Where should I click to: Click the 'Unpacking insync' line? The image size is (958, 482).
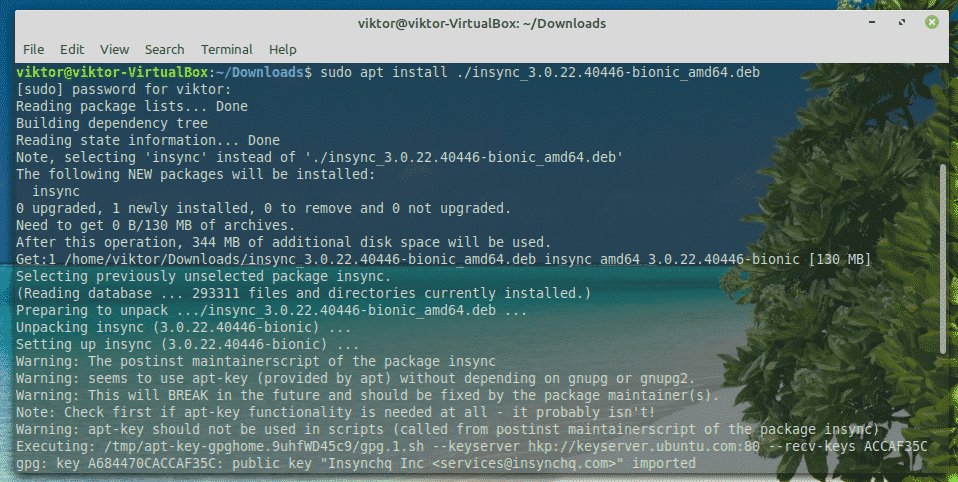(x=184, y=327)
